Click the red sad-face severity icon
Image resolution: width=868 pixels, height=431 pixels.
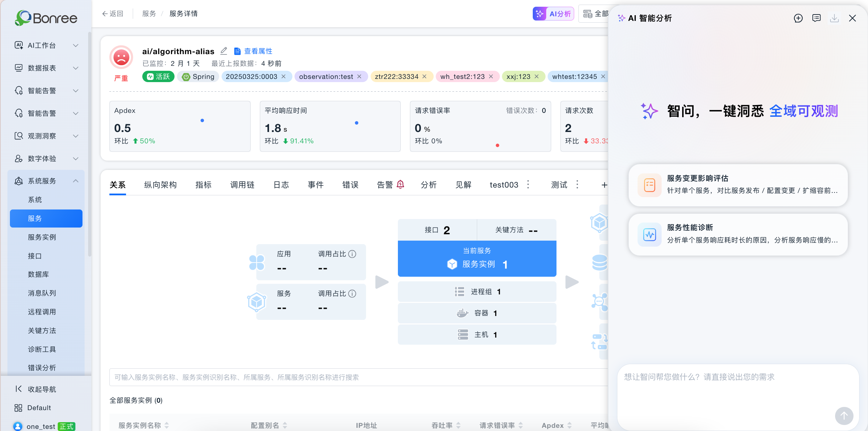pyautogui.click(x=121, y=57)
